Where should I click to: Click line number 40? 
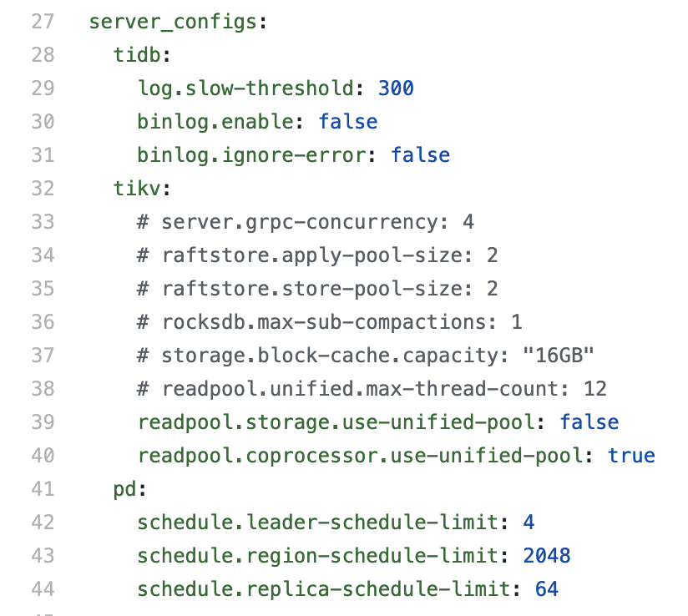pyautogui.click(x=43, y=455)
